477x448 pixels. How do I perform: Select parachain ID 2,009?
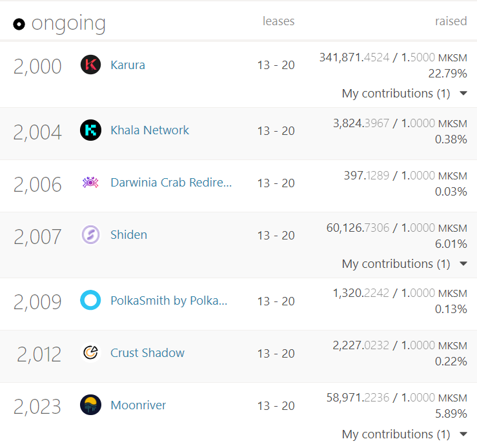click(37, 302)
